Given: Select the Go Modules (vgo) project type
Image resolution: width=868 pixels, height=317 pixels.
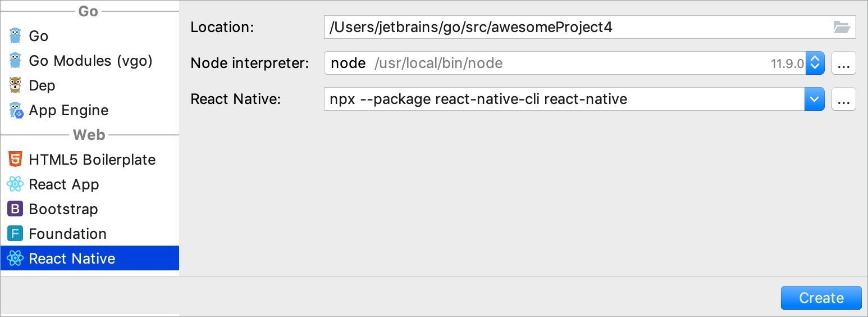Looking at the screenshot, I should (x=90, y=61).
